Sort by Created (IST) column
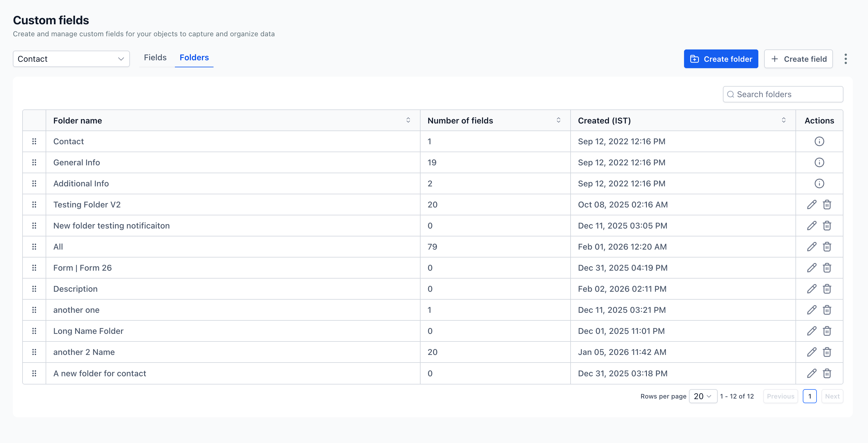Image resolution: width=868 pixels, height=443 pixels. [x=783, y=120]
